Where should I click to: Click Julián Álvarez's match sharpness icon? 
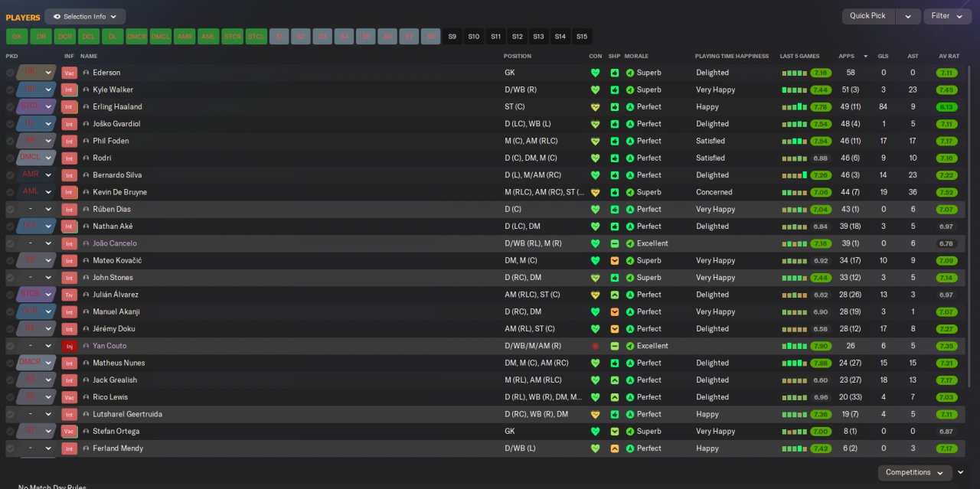click(x=614, y=295)
